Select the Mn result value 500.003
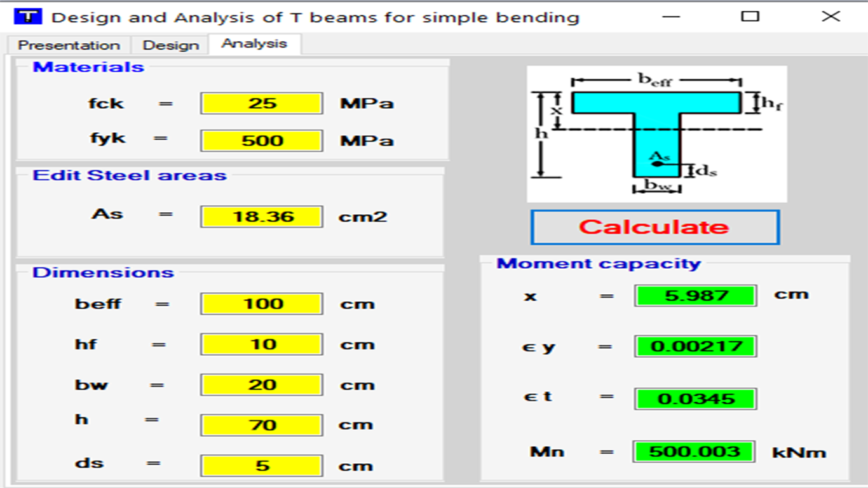868x488 pixels. point(694,452)
